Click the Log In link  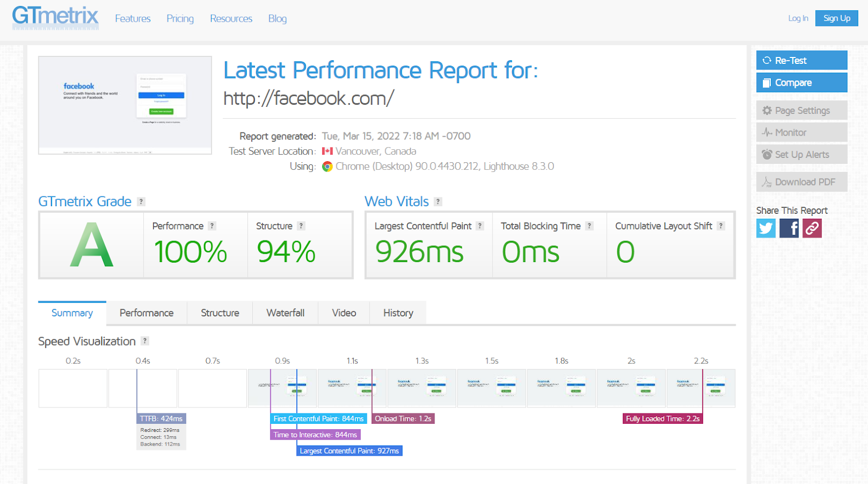(x=798, y=18)
